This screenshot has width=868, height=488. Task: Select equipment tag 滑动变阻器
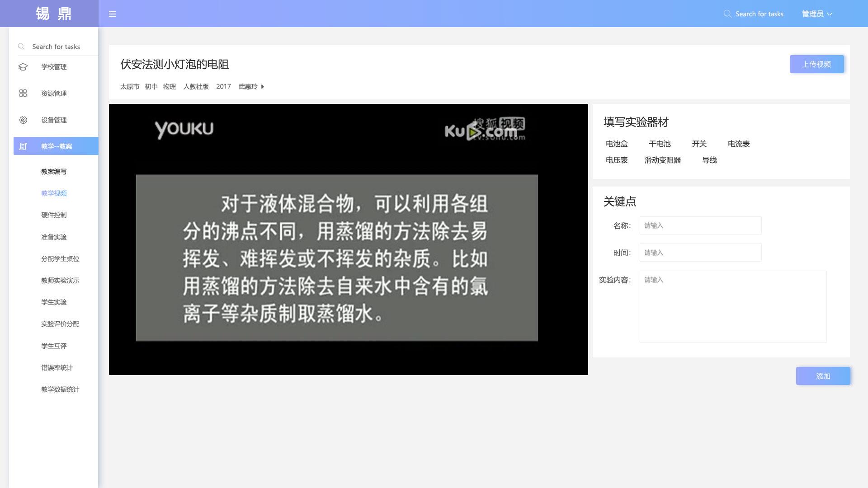(x=663, y=160)
